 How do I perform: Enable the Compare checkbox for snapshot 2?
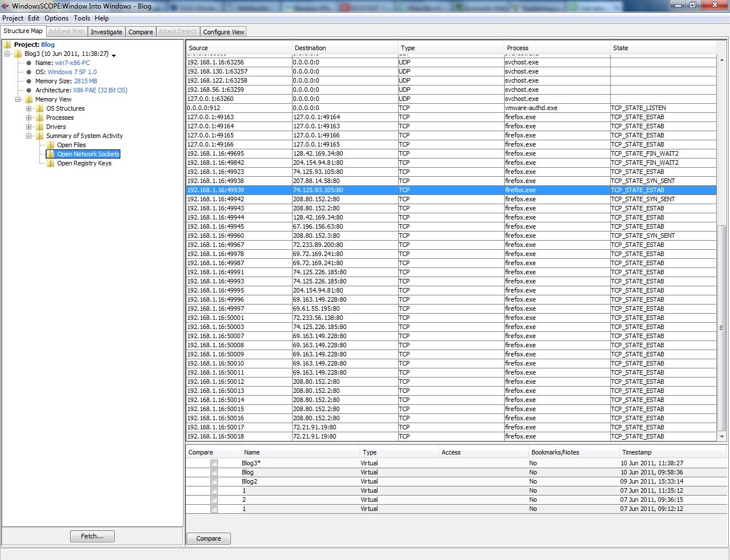click(214, 500)
